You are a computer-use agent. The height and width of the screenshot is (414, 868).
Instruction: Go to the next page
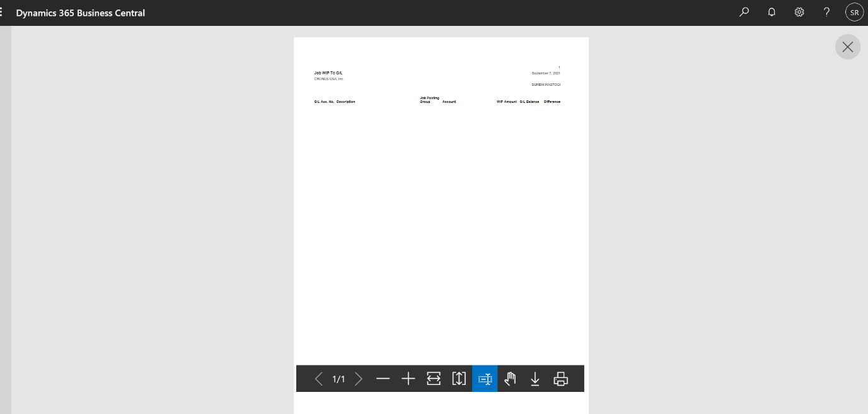point(358,379)
